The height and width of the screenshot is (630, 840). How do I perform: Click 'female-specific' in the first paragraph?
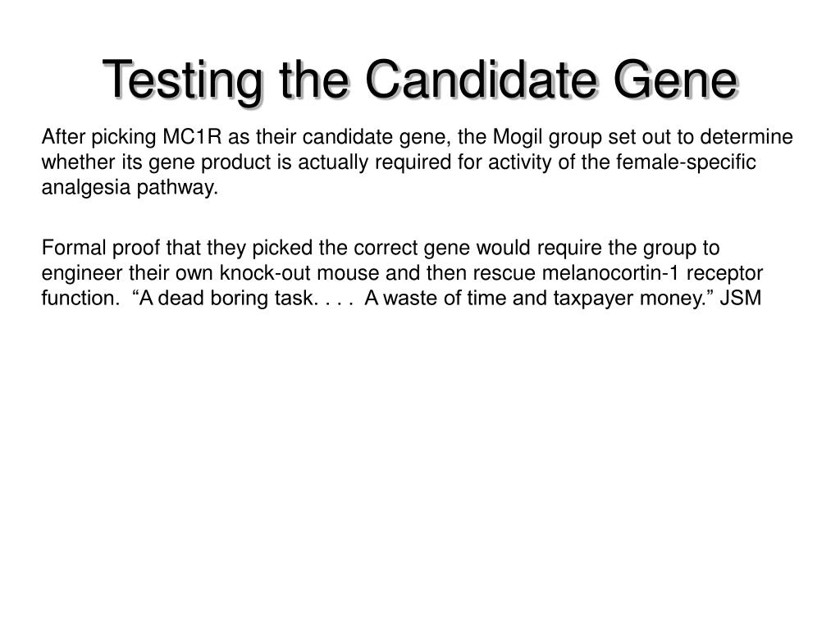coord(686,162)
